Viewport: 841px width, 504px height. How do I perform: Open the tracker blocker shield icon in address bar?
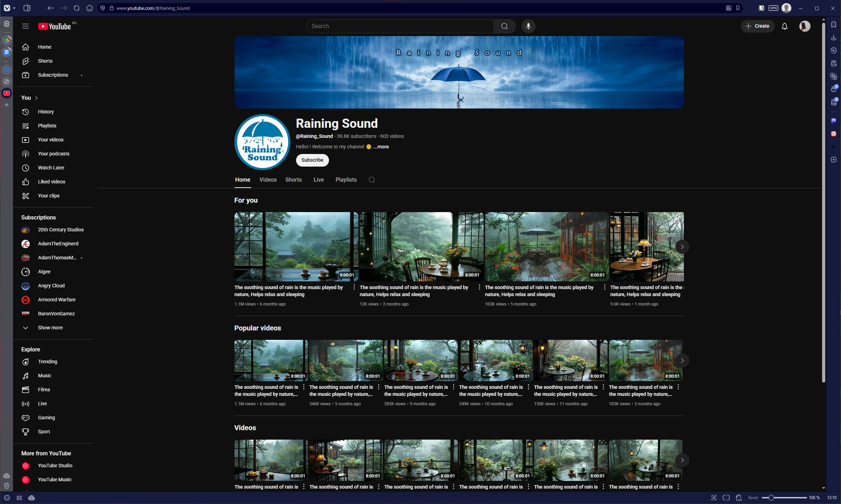(x=103, y=8)
